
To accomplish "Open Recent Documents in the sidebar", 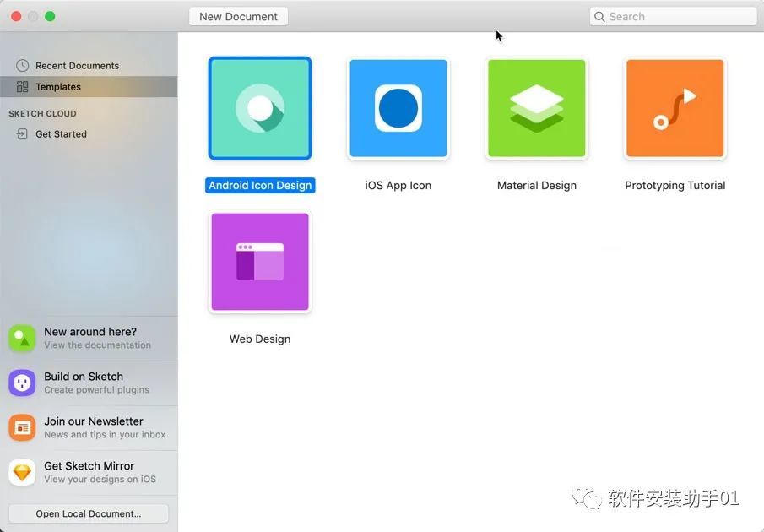I will (x=89, y=65).
